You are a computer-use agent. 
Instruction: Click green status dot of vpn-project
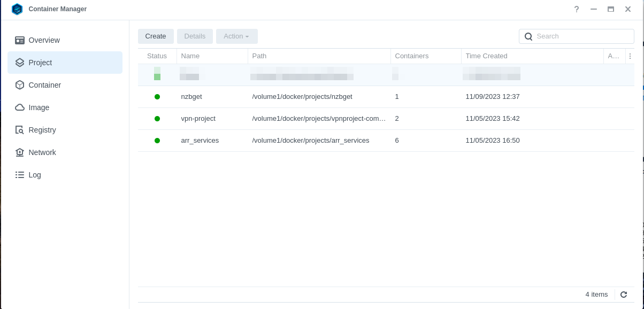tap(157, 119)
